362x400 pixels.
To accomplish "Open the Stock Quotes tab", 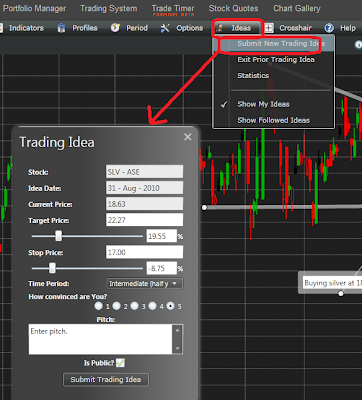I will pyautogui.click(x=233, y=8).
